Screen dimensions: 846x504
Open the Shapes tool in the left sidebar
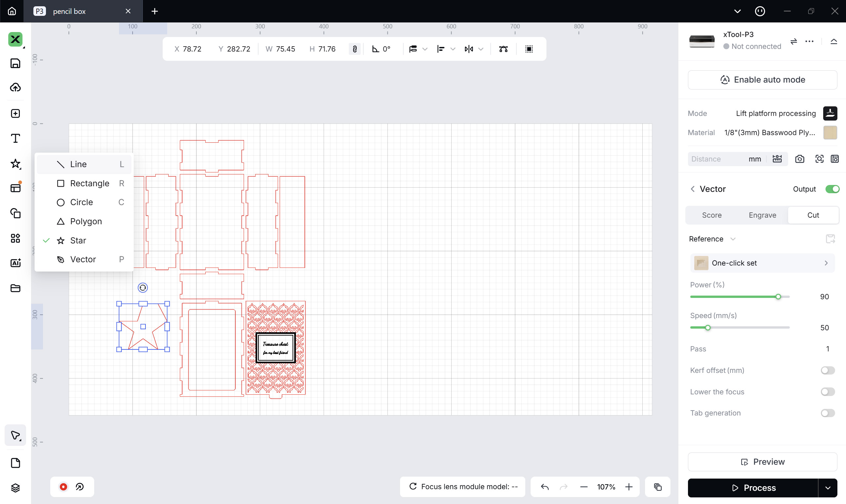click(15, 164)
